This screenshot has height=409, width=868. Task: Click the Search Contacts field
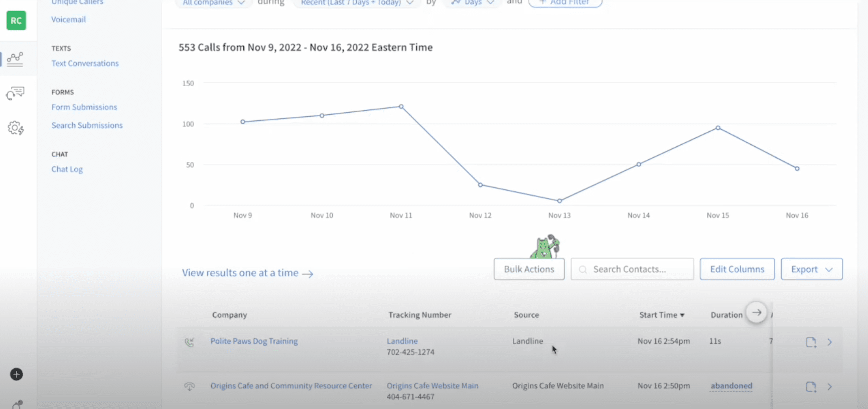click(632, 269)
